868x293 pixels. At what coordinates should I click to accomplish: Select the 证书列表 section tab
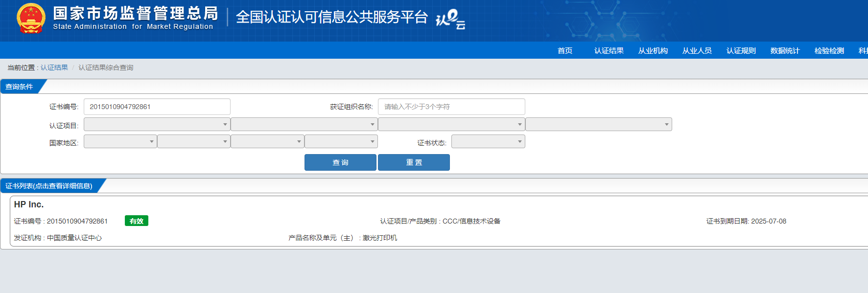click(x=49, y=186)
